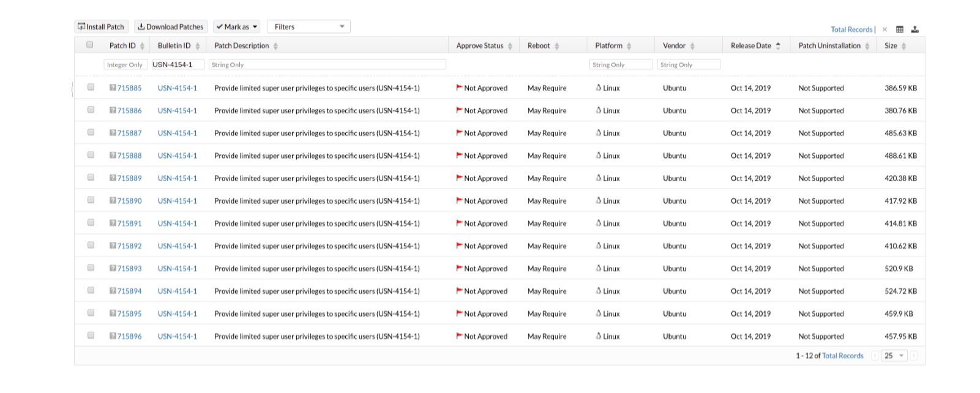The width and height of the screenshot is (980, 393).
Task: Click the sort arrow next to Release Date
Action: tap(778, 46)
